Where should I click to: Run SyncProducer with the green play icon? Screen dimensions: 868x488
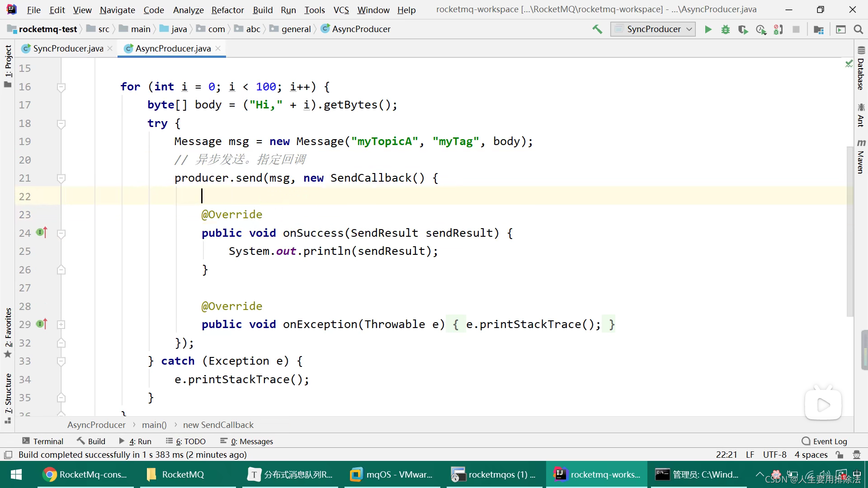pyautogui.click(x=708, y=29)
